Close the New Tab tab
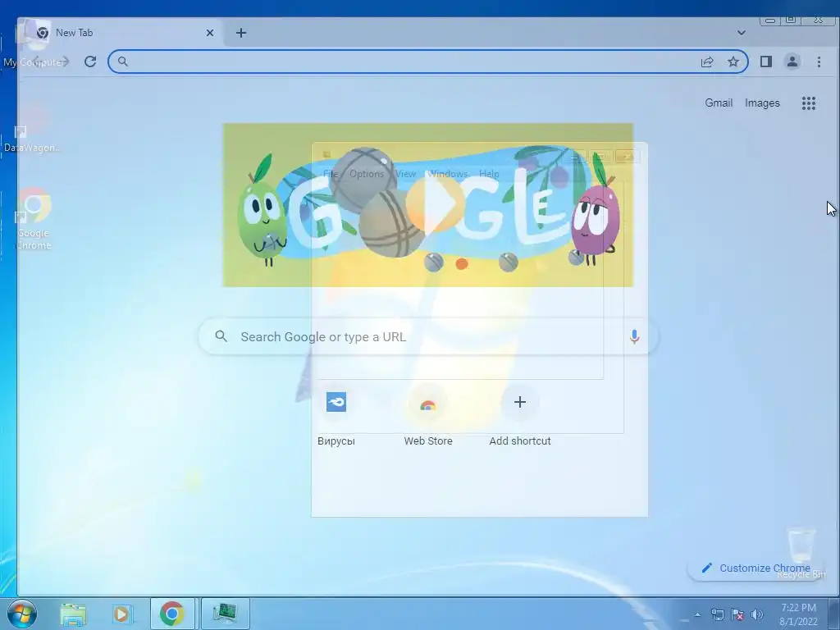The width and height of the screenshot is (840, 630). point(210,33)
